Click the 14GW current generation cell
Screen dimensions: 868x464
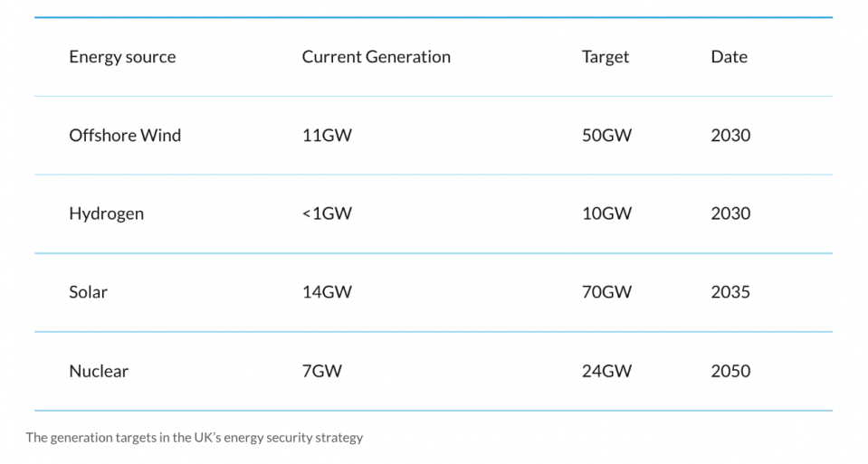pos(327,292)
